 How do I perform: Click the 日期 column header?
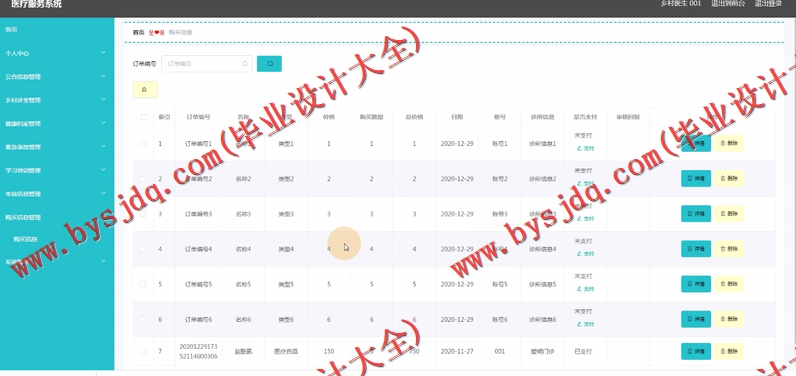(457, 117)
